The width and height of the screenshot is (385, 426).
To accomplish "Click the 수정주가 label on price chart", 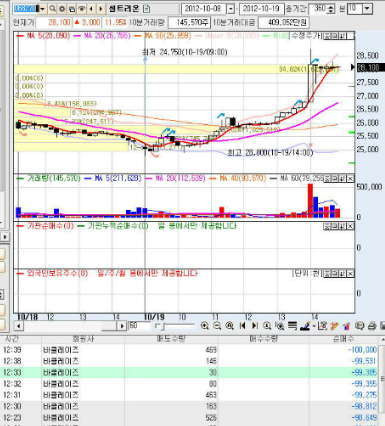I will coord(306,35).
